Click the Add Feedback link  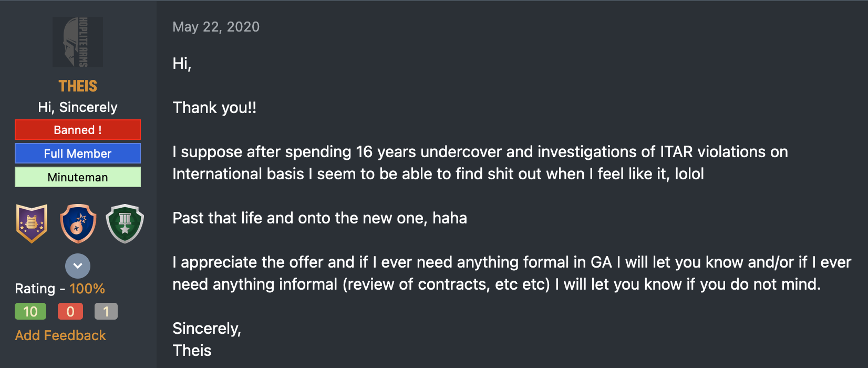(60, 335)
